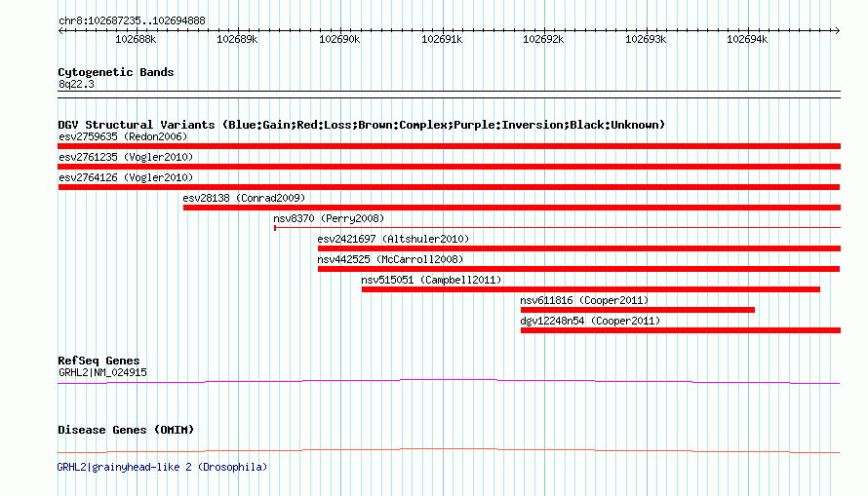Open the esv2764126 (Vogler2010) variant label
This screenshot has height=496, width=868.
[x=126, y=177]
